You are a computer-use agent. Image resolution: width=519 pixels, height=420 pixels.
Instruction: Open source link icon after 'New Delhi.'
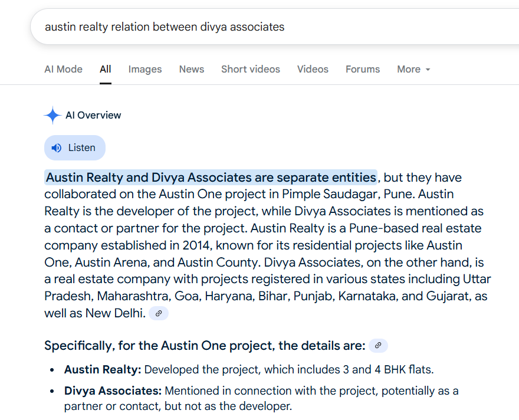point(159,313)
